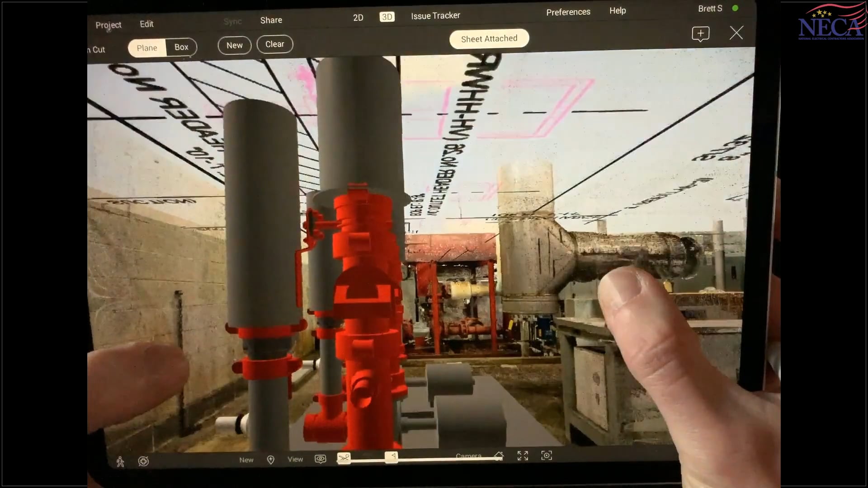The height and width of the screenshot is (488, 868).
Task: Click the slider handle on bottom bar
Action: point(392,457)
